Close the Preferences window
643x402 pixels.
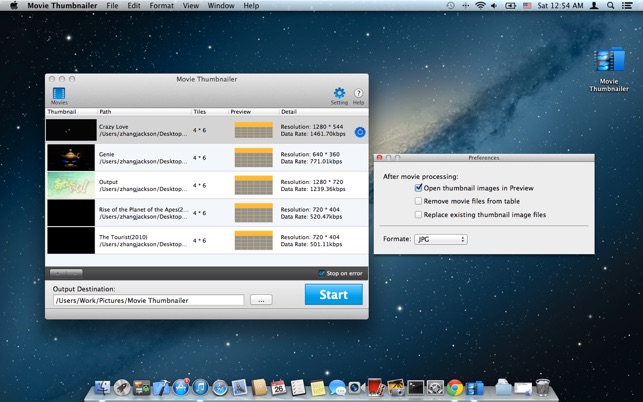[x=379, y=158]
